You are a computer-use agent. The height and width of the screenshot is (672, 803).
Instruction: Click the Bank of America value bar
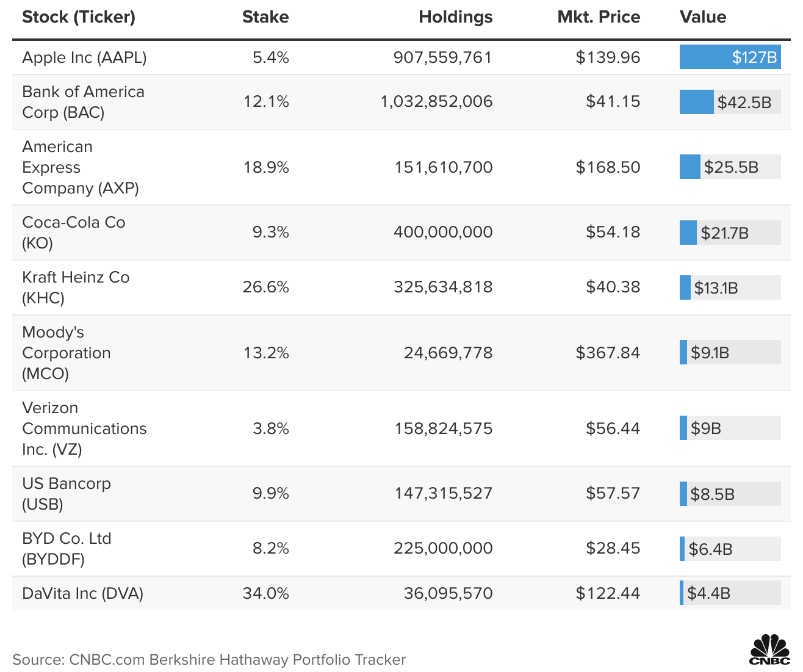pos(697,102)
